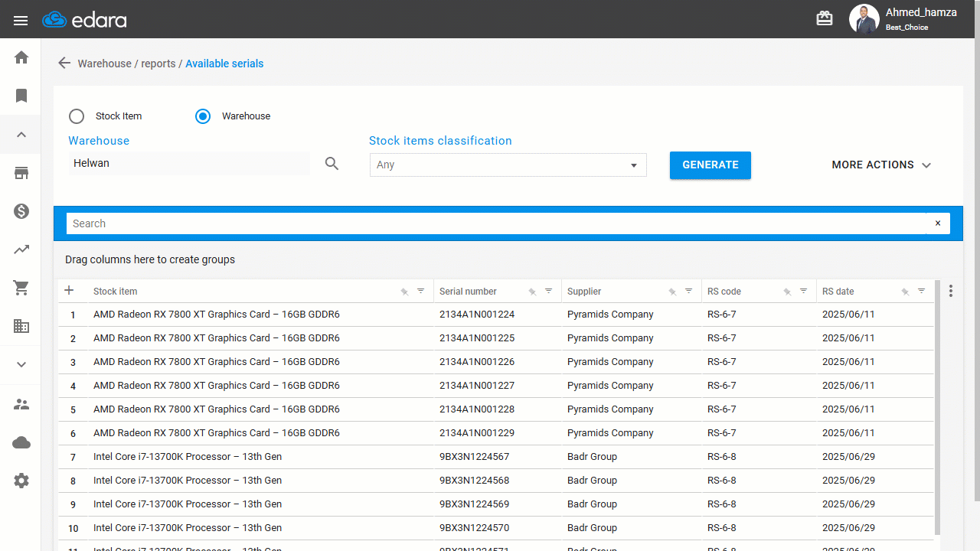Sort by RS code column header
980x551 pixels.
[724, 292]
